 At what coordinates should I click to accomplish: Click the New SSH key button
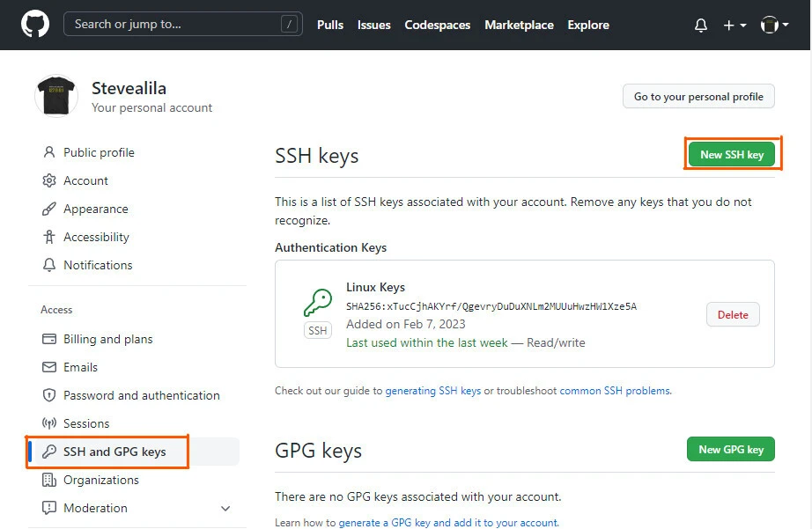[732, 154]
